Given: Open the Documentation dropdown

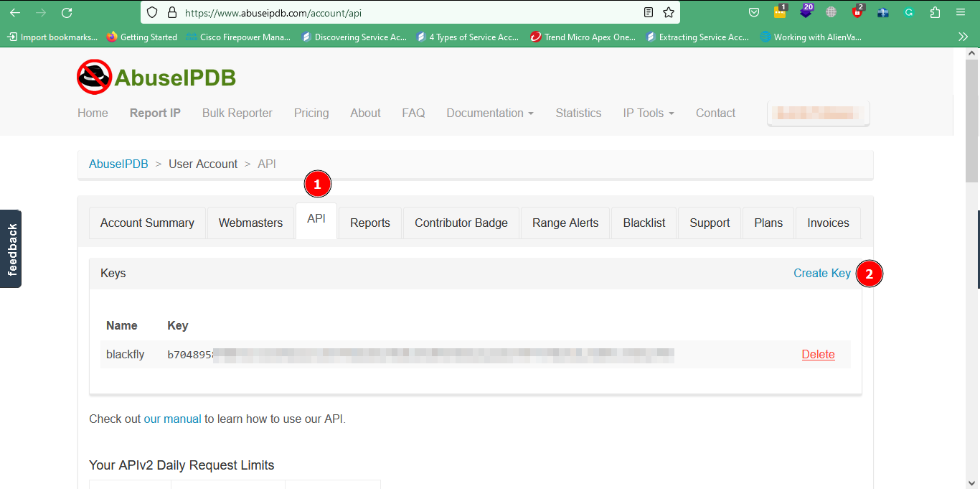Looking at the screenshot, I should click(490, 113).
